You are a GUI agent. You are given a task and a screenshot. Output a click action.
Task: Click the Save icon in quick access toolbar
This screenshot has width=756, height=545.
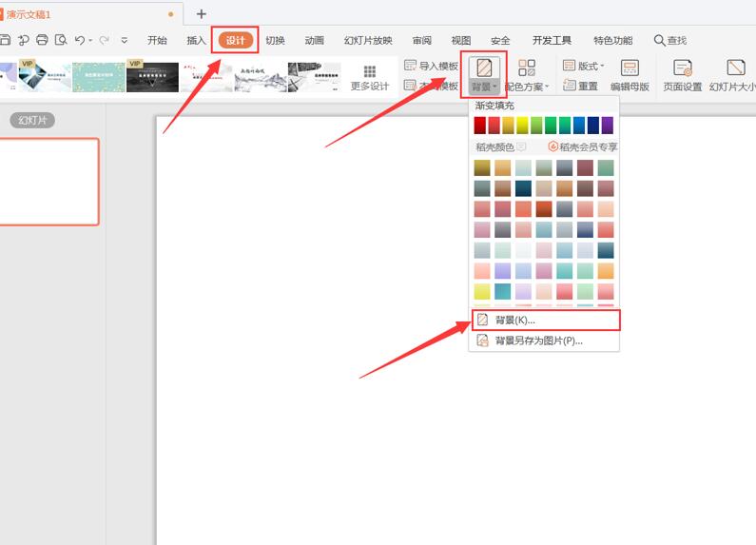[x=5, y=40]
